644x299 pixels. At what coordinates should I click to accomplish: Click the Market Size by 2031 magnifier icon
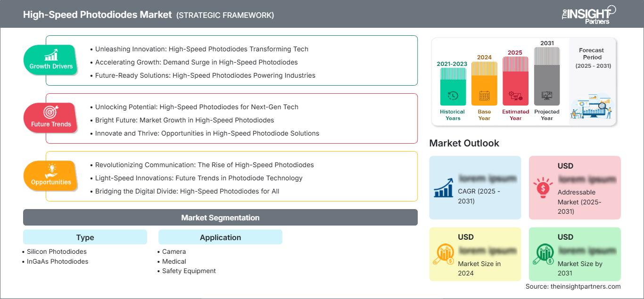543,254
